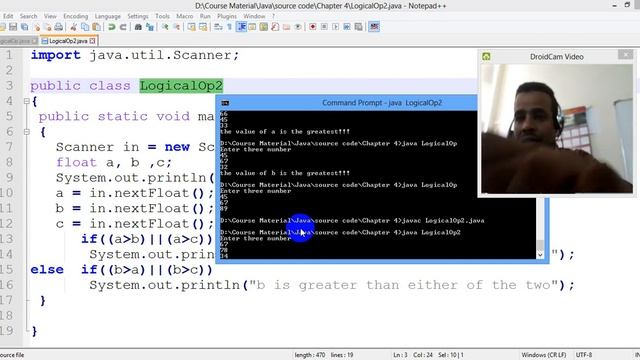Screen dimensions: 640x360
Task: Click the DroidCam webcam video feed
Action: tap(557, 129)
